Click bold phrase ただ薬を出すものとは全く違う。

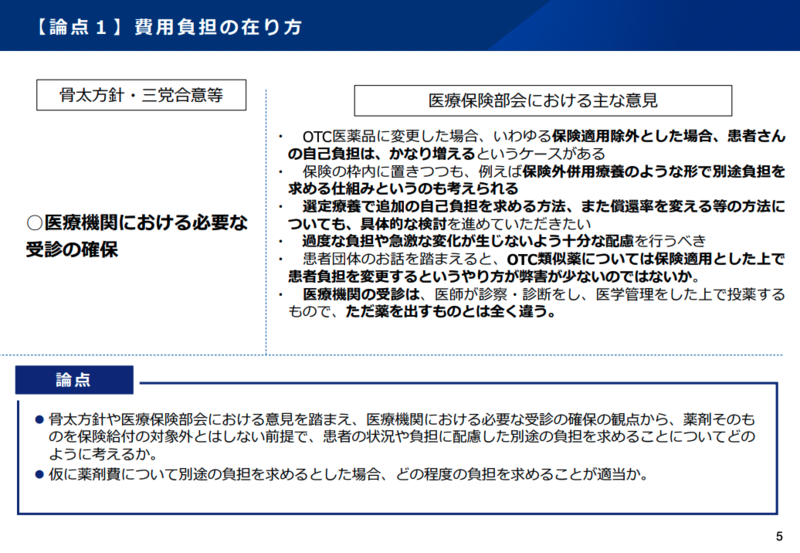[x=450, y=310]
